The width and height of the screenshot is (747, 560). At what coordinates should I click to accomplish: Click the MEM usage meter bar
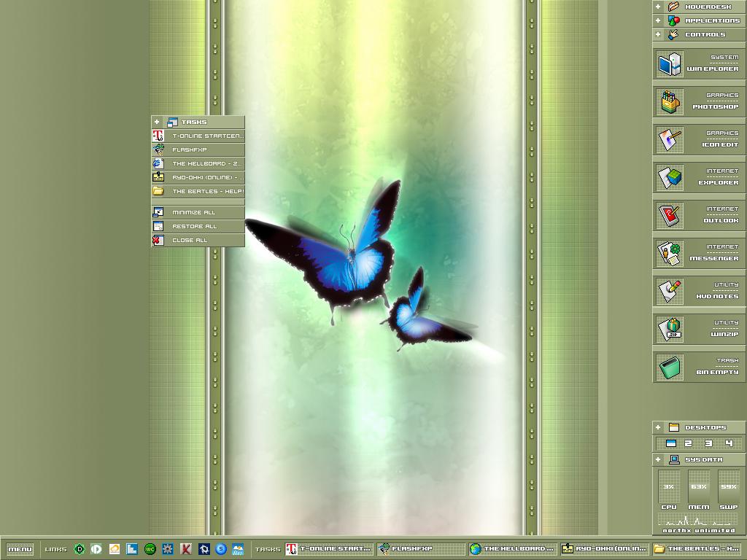pyautogui.click(x=698, y=487)
